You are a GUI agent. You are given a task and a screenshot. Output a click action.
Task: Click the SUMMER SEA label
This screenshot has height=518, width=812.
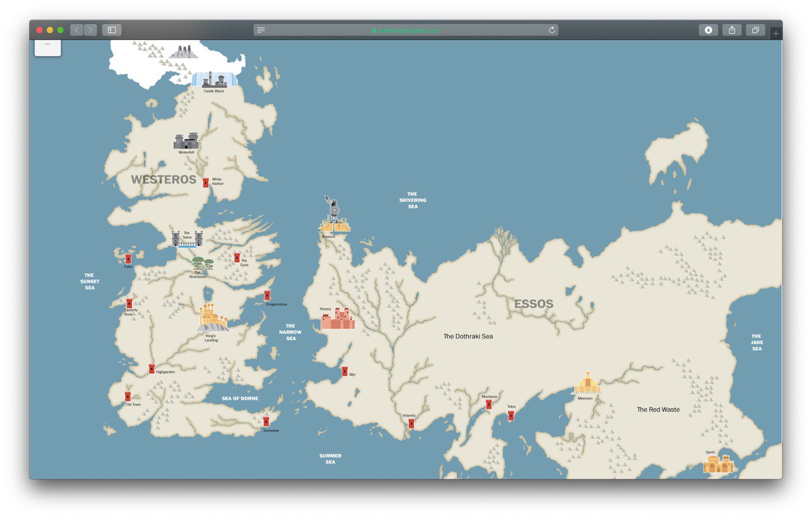pyautogui.click(x=331, y=458)
